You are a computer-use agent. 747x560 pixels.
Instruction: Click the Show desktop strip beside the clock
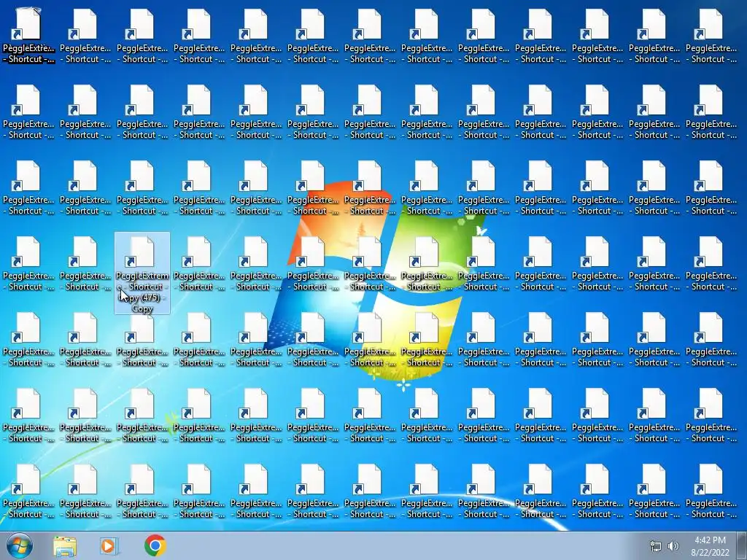click(x=742, y=546)
